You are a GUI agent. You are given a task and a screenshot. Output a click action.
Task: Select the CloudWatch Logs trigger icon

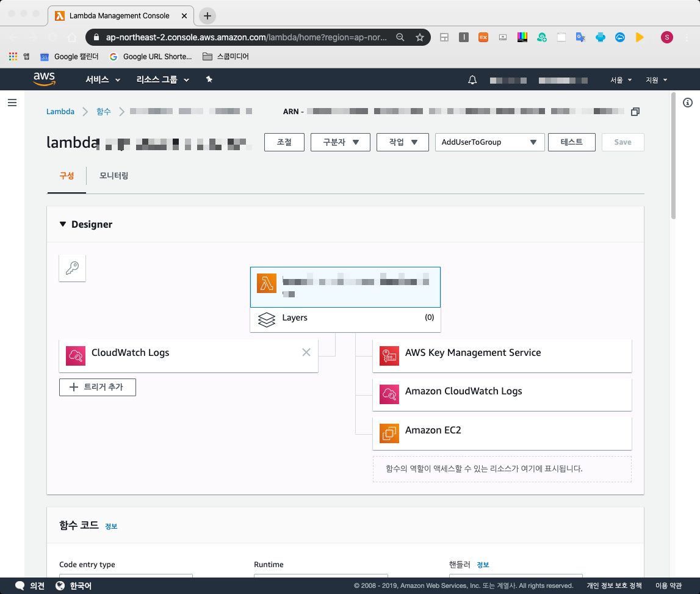click(76, 356)
